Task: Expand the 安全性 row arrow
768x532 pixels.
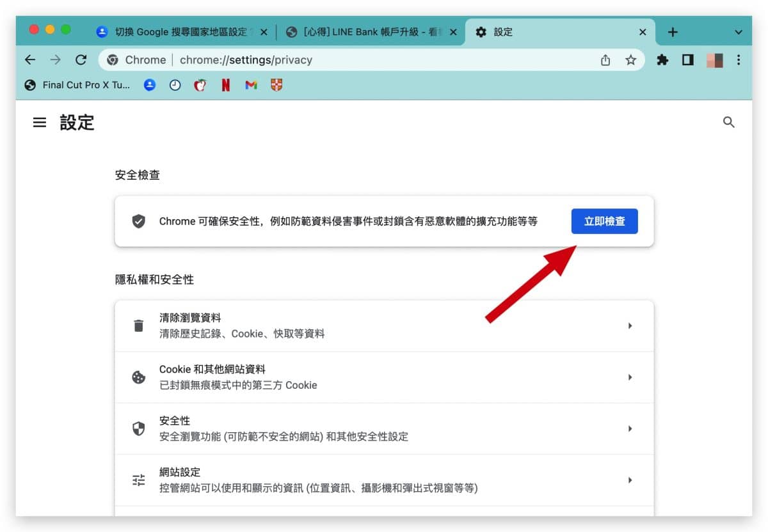Action: pos(630,428)
